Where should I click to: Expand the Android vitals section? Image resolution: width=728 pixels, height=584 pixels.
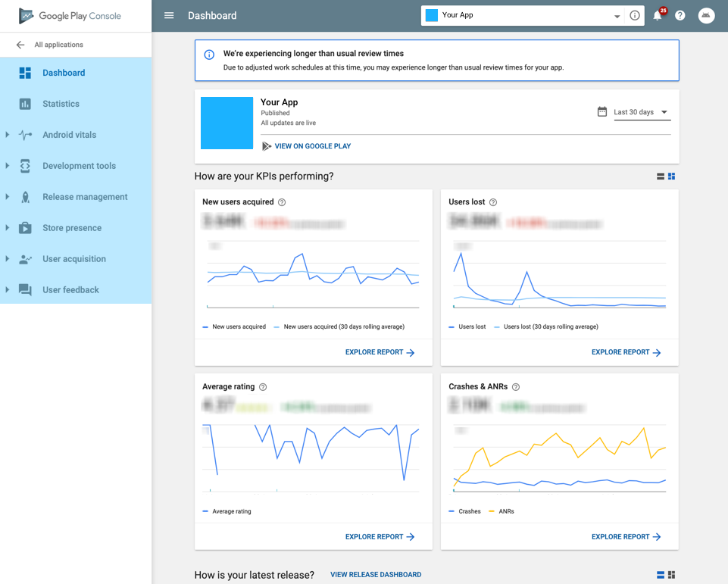tap(7, 135)
